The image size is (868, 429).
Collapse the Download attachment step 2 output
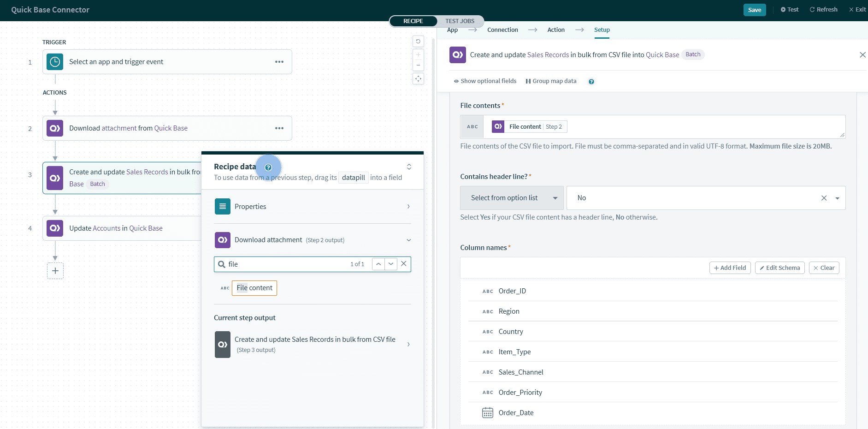coord(408,240)
